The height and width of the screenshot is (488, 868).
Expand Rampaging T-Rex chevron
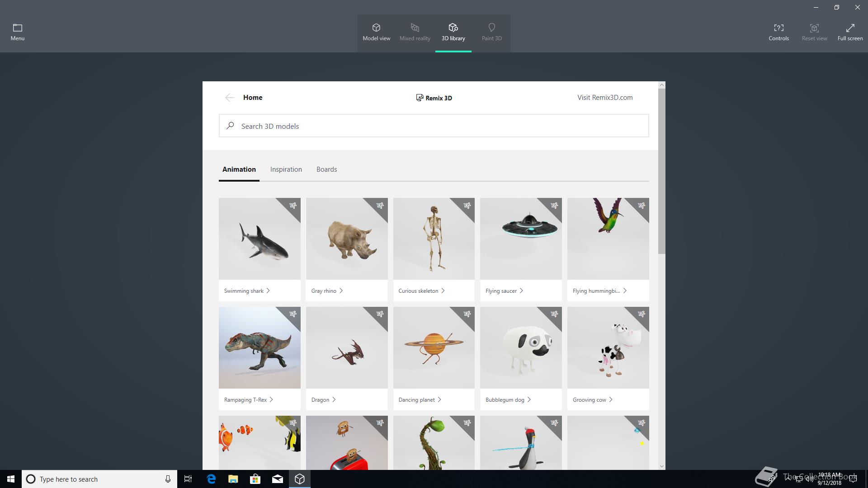pyautogui.click(x=271, y=399)
